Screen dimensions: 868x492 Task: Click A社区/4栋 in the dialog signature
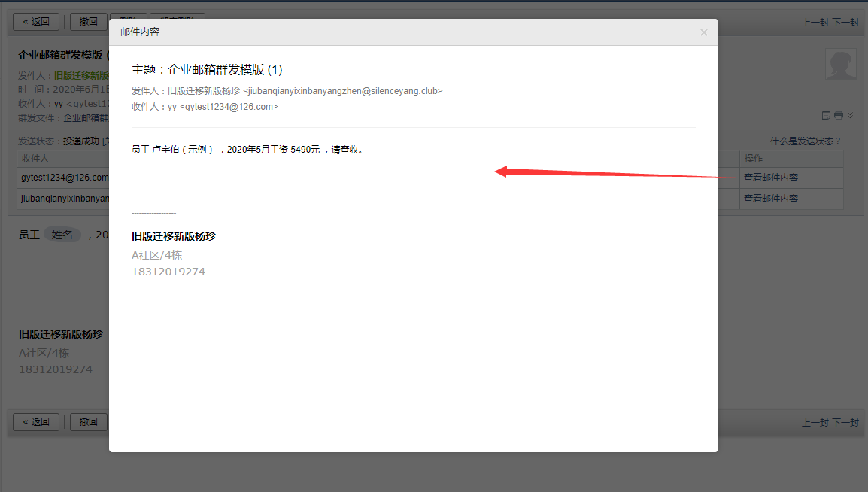156,255
